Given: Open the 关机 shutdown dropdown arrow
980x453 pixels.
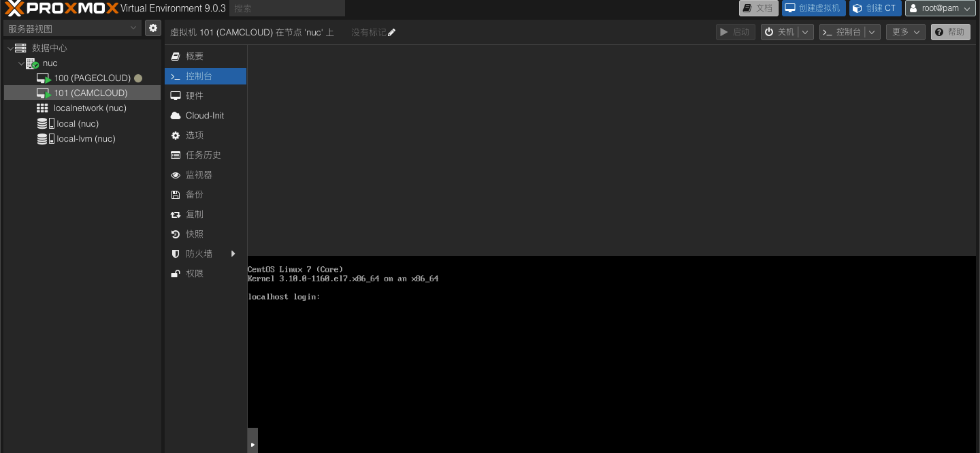Looking at the screenshot, I should 806,32.
